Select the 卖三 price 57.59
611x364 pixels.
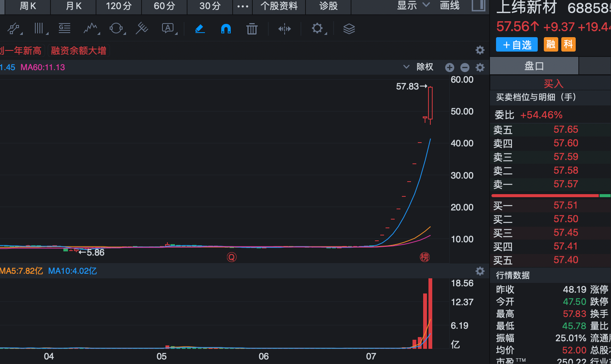pos(566,157)
